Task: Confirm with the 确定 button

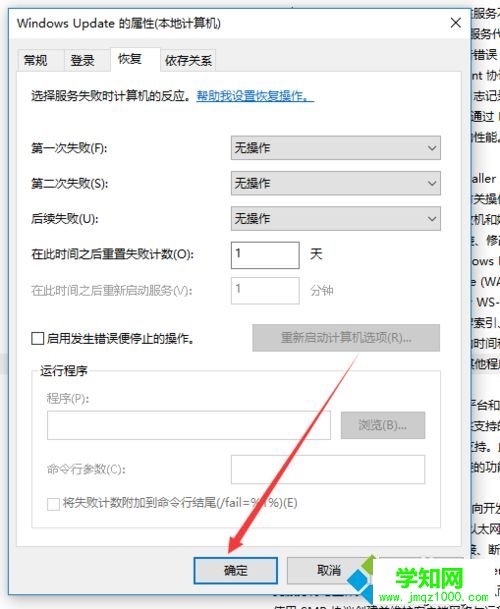Action: point(236,571)
